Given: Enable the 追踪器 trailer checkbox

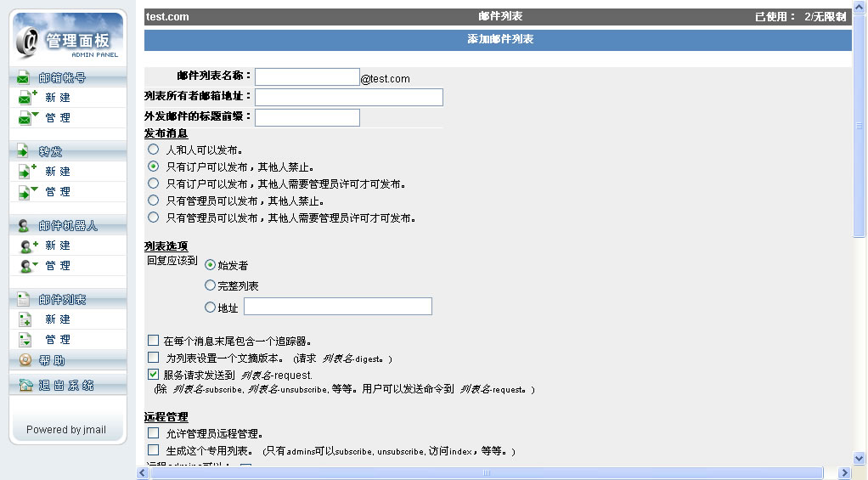Looking at the screenshot, I should tap(154, 341).
